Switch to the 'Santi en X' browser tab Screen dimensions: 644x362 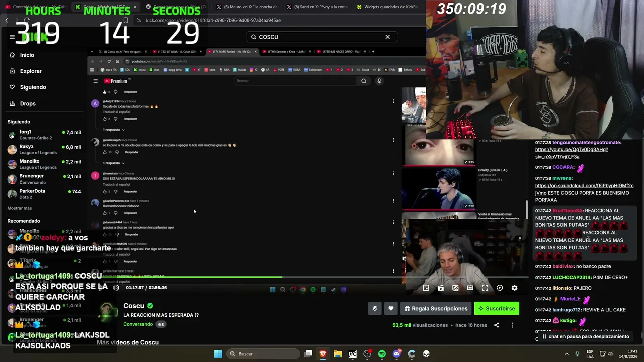pyautogui.click(x=317, y=7)
